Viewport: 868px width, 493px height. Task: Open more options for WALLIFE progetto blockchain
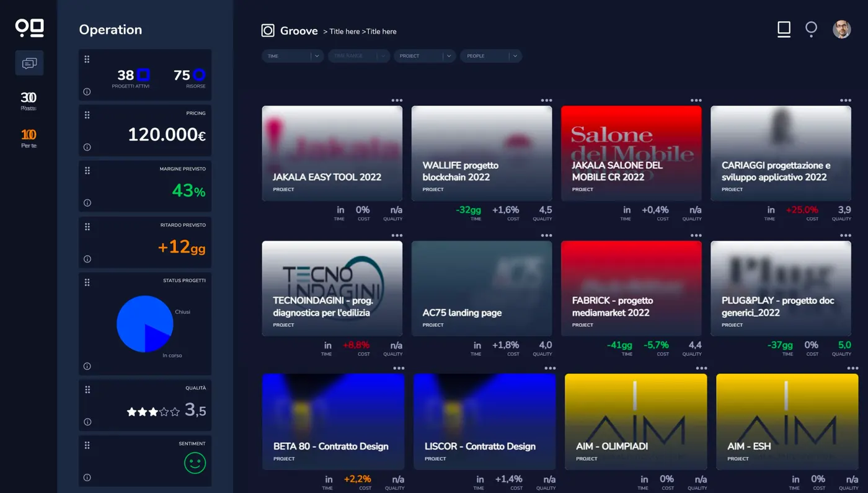[x=546, y=100]
